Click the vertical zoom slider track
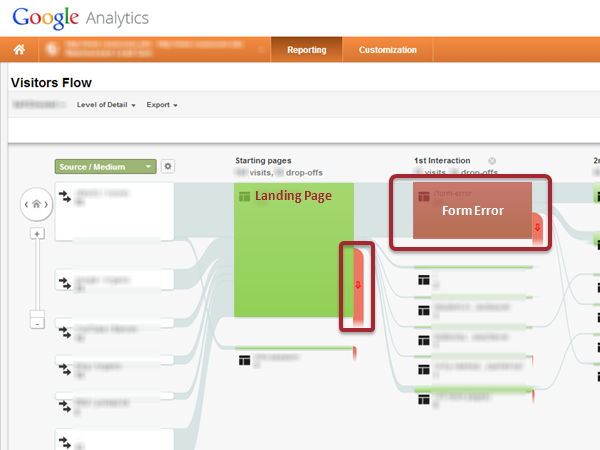Viewport: 600px width, 450px height. coord(37,276)
